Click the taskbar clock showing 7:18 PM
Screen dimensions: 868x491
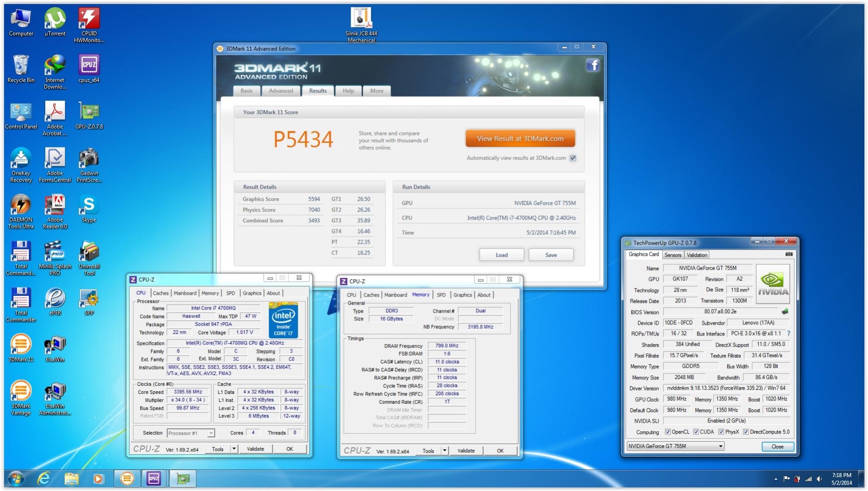click(x=841, y=479)
